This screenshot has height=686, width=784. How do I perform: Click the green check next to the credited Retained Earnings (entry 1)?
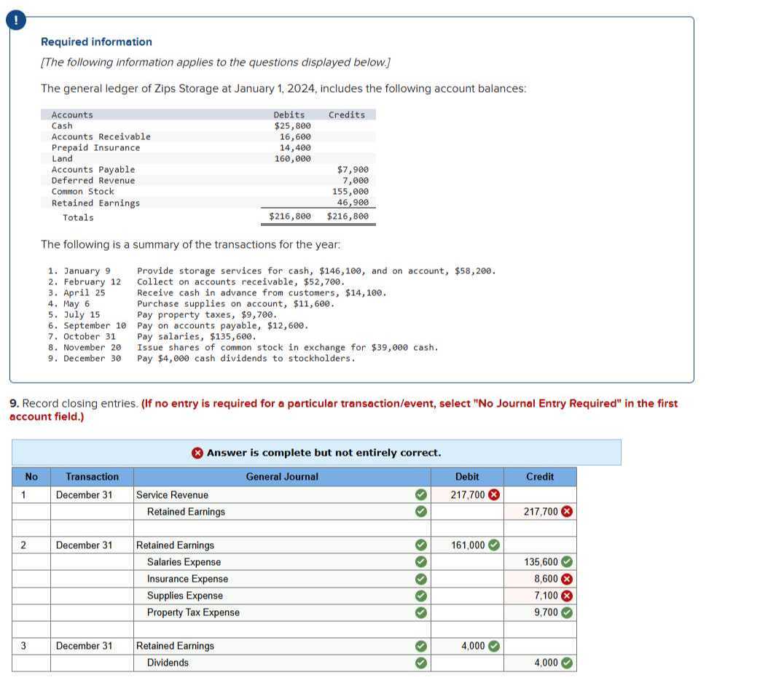(x=421, y=511)
